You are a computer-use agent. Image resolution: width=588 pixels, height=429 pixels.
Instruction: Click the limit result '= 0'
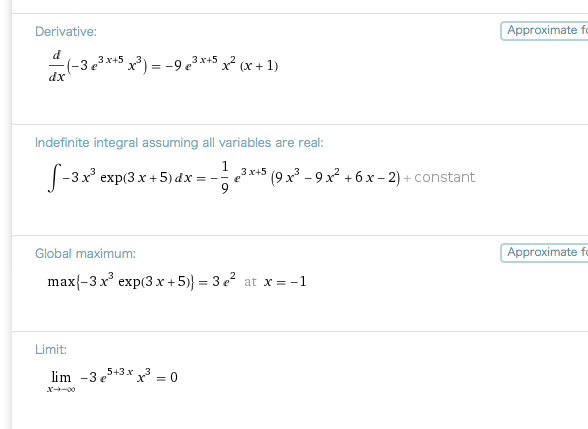coord(167,377)
